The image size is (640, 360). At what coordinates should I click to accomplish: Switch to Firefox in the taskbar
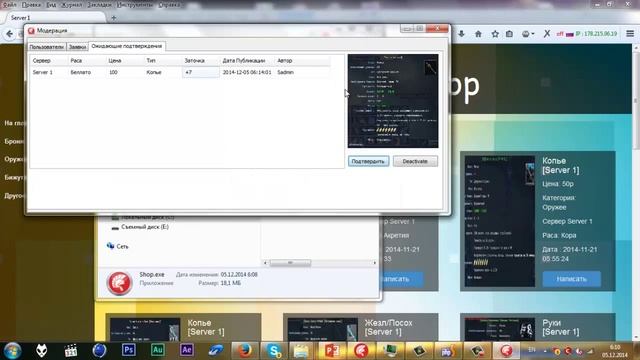(x=245, y=351)
